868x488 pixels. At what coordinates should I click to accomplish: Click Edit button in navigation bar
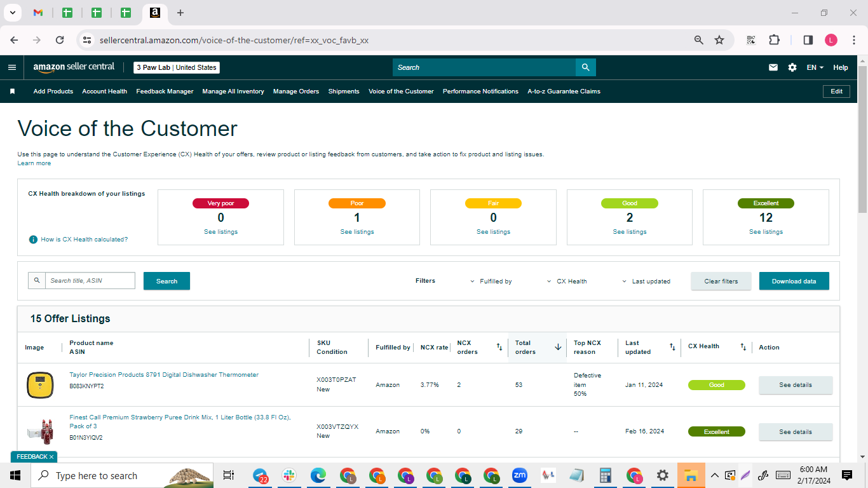837,91
